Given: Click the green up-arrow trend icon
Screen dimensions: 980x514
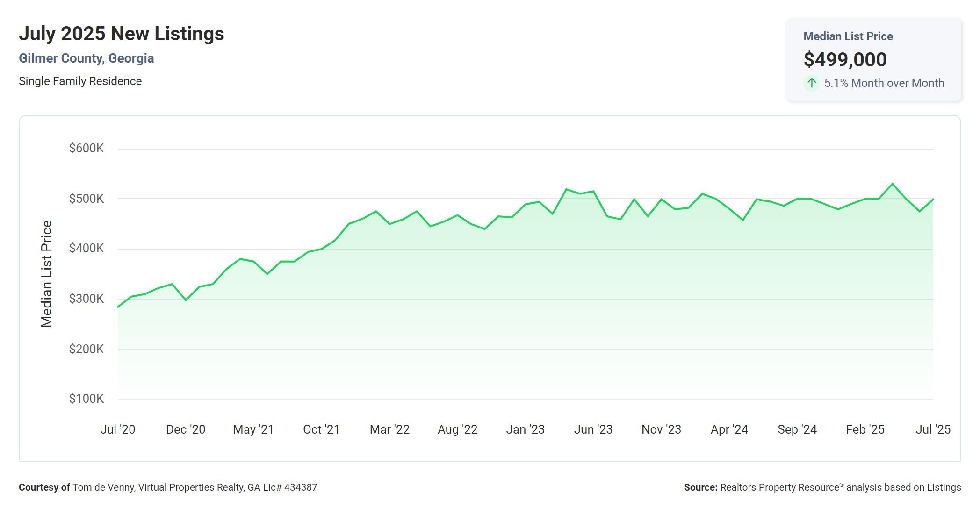Looking at the screenshot, I should click(812, 83).
